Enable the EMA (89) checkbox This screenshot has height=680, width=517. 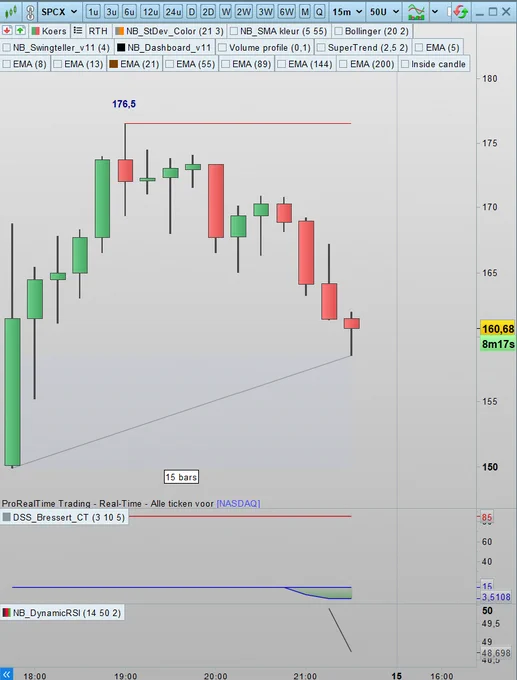coord(226,64)
